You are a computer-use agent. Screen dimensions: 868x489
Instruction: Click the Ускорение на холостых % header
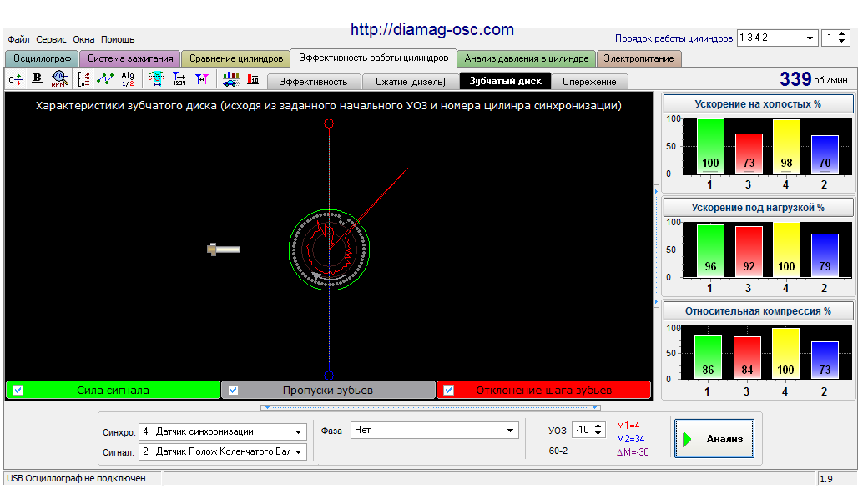pos(758,104)
